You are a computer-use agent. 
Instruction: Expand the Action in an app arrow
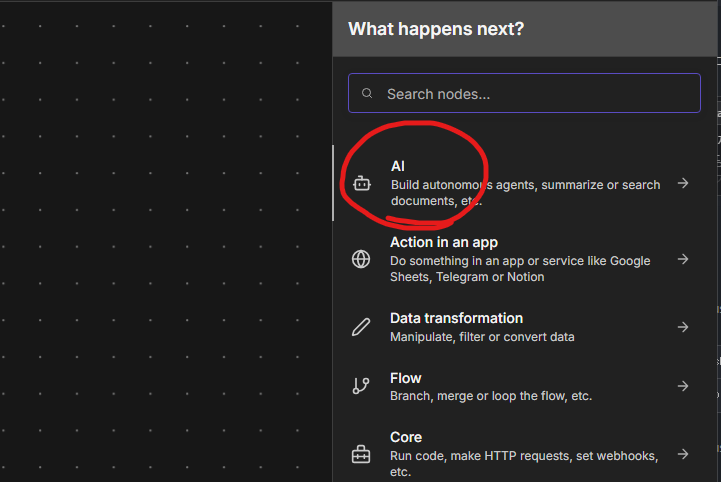coord(683,259)
